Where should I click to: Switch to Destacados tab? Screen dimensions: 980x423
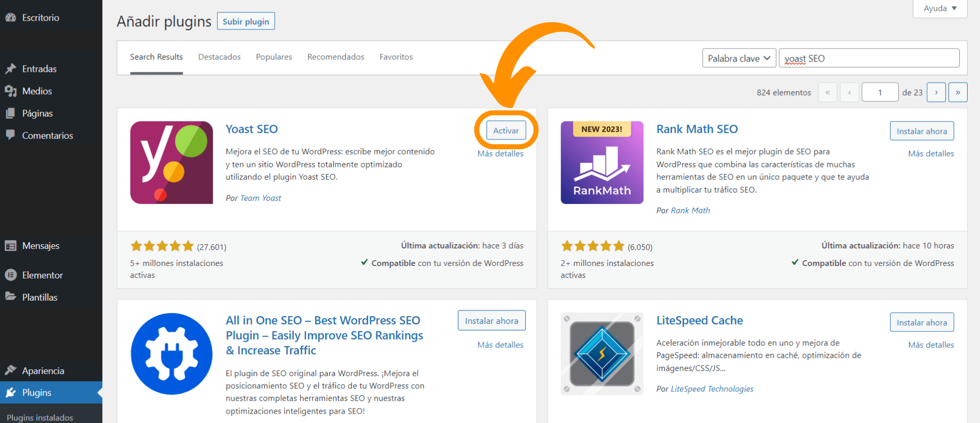[x=219, y=57]
